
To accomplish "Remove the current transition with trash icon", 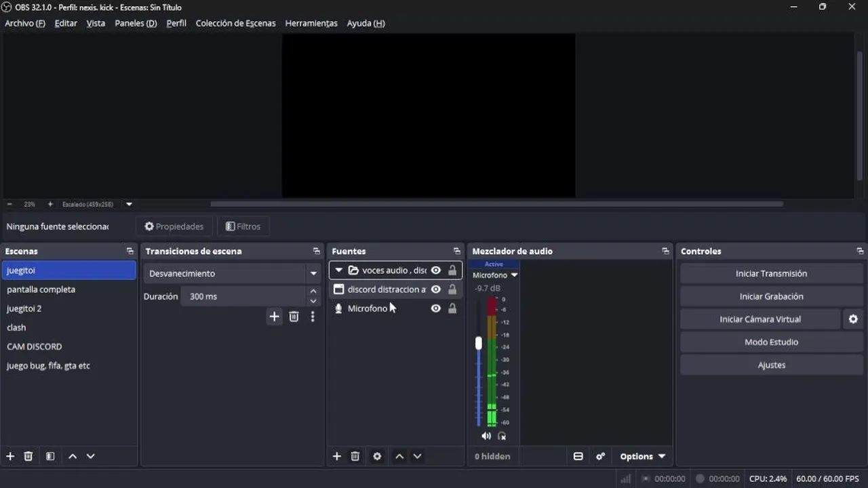I will 294,317.
